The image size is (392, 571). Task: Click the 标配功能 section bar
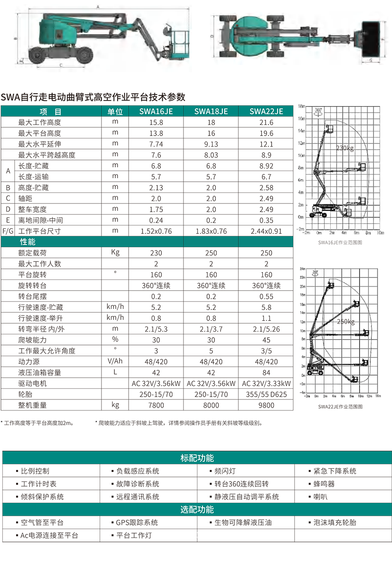[x=197, y=458]
